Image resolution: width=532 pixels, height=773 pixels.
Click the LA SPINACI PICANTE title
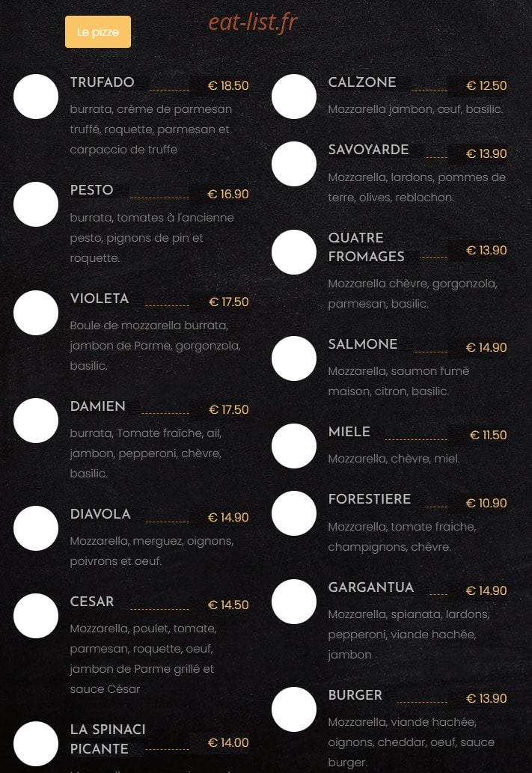pos(108,739)
